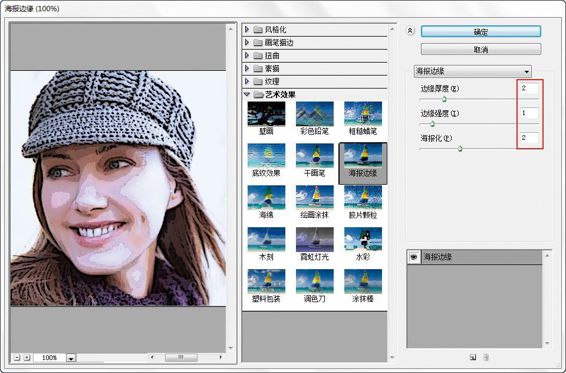The image size is (566, 373).
Task: Click the 边缘厚度 value input field
Action: point(529,88)
